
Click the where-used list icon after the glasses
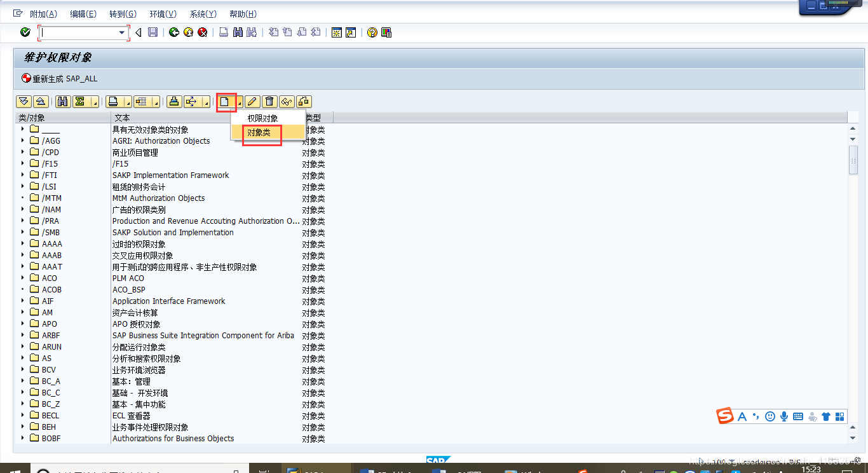click(304, 102)
